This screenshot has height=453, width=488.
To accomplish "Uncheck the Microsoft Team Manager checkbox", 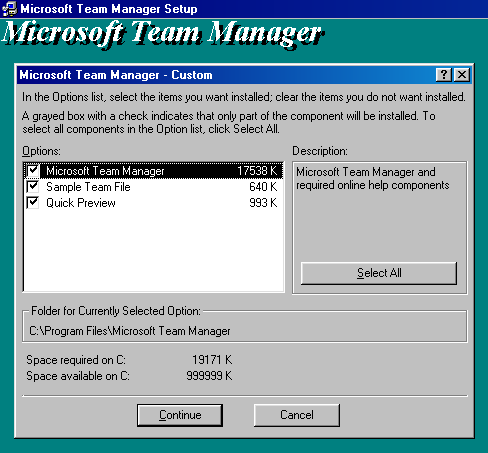I will click(33, 171).
